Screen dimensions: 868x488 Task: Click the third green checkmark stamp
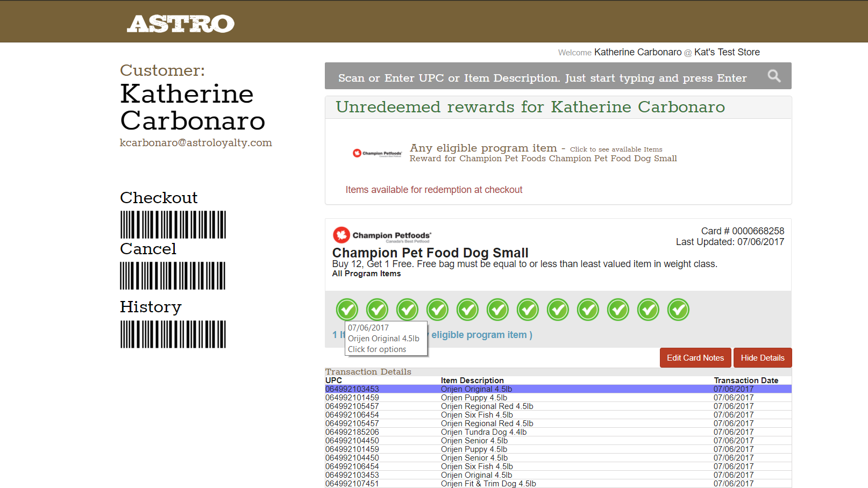coord(407,310)
